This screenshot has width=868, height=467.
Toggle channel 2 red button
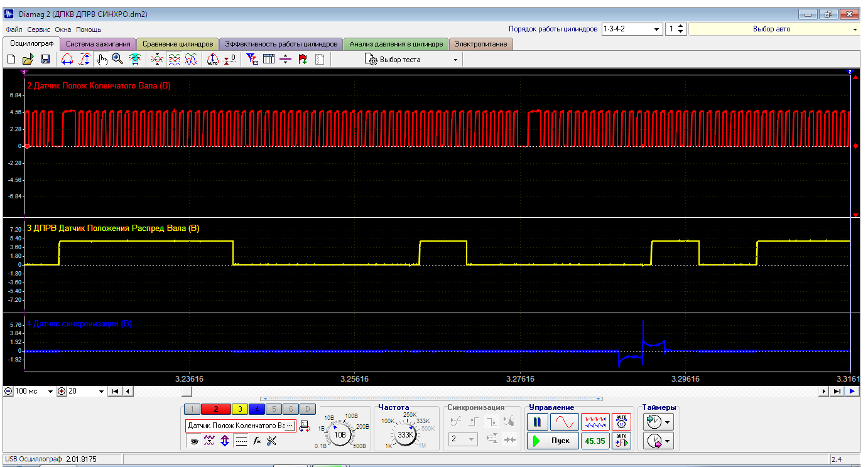216,409
